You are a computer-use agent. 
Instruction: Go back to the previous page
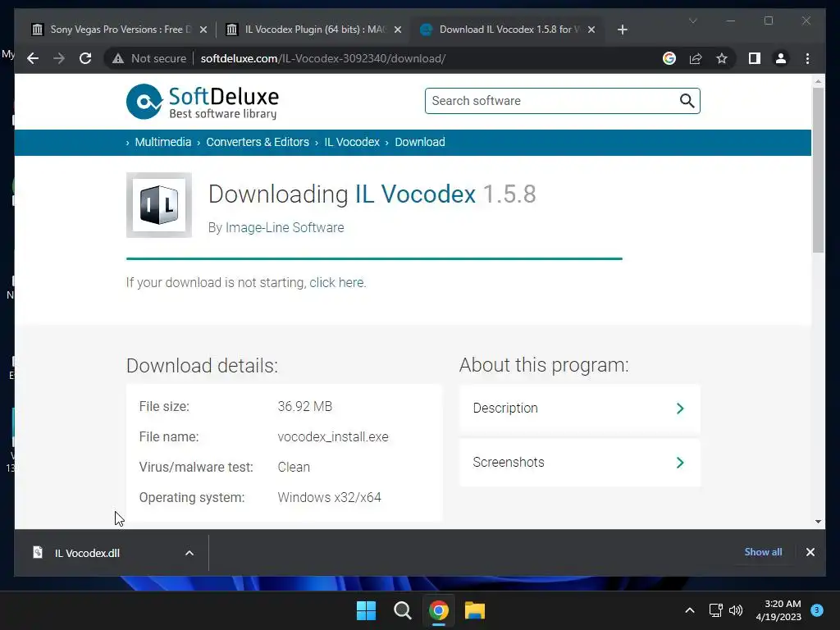pyautogui.click(x=33, y=58)
